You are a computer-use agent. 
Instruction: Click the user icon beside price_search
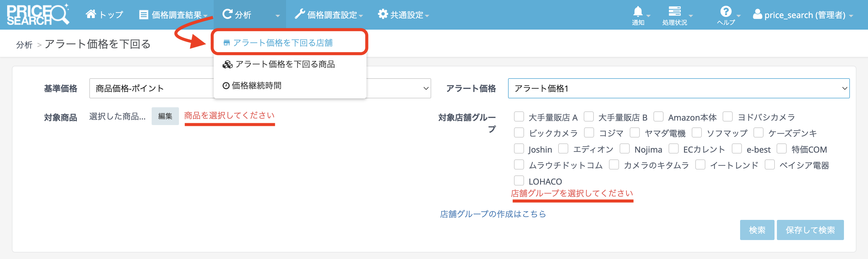tap(757, 15)
